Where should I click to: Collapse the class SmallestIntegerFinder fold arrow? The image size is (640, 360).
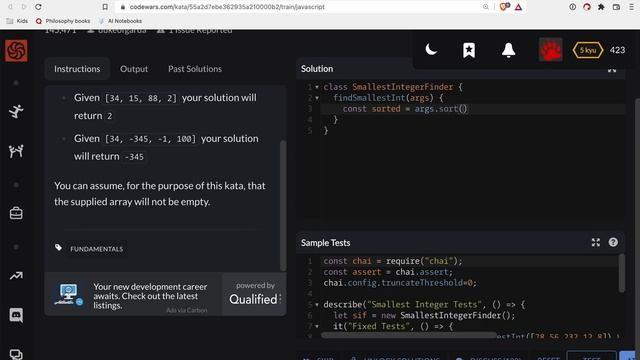click(317, 87)
